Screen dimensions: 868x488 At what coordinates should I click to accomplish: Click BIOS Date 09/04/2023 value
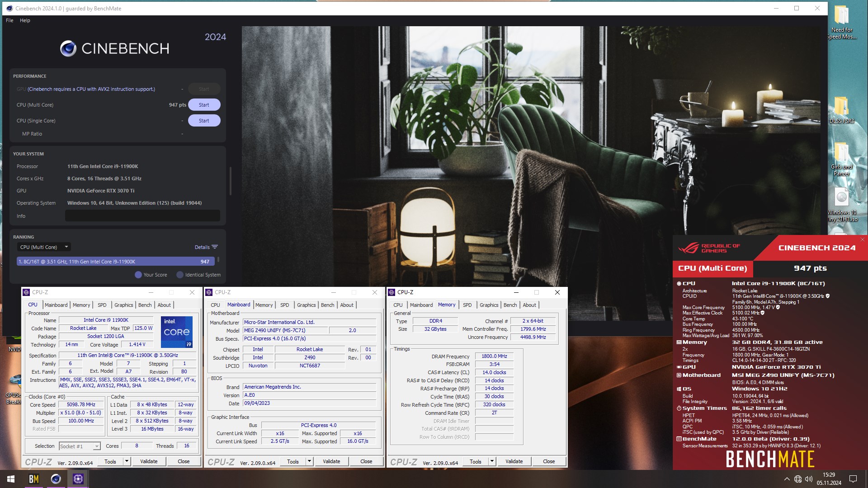[309, 404]
